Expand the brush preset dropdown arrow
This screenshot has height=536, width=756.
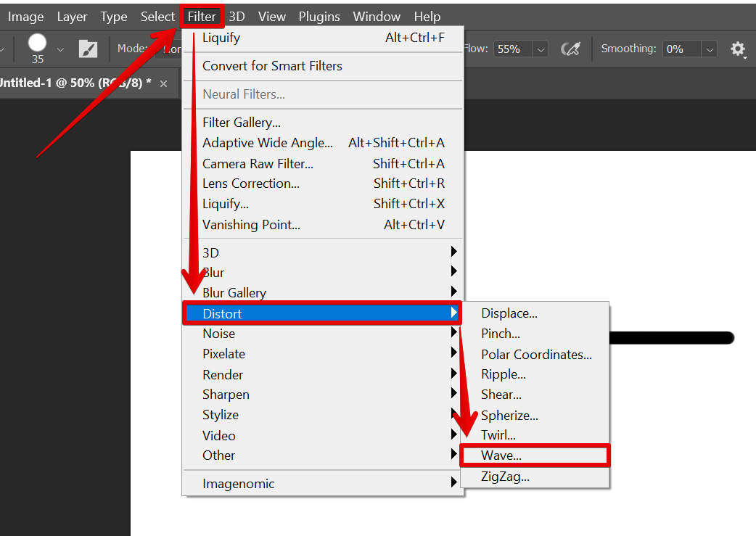click(60, 49)
